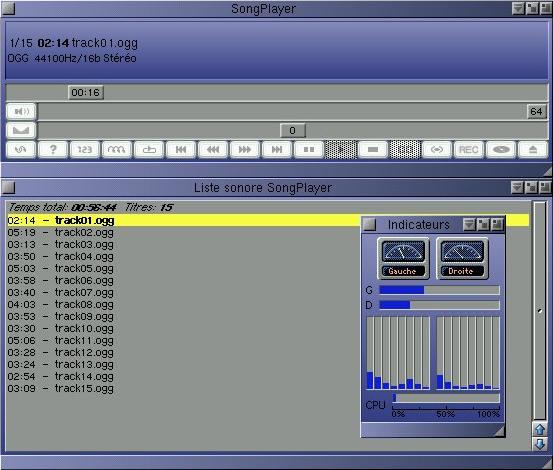This screenshot has height=470, width=553.
Task: Click the speaker volume icon button
Action: 21,112
